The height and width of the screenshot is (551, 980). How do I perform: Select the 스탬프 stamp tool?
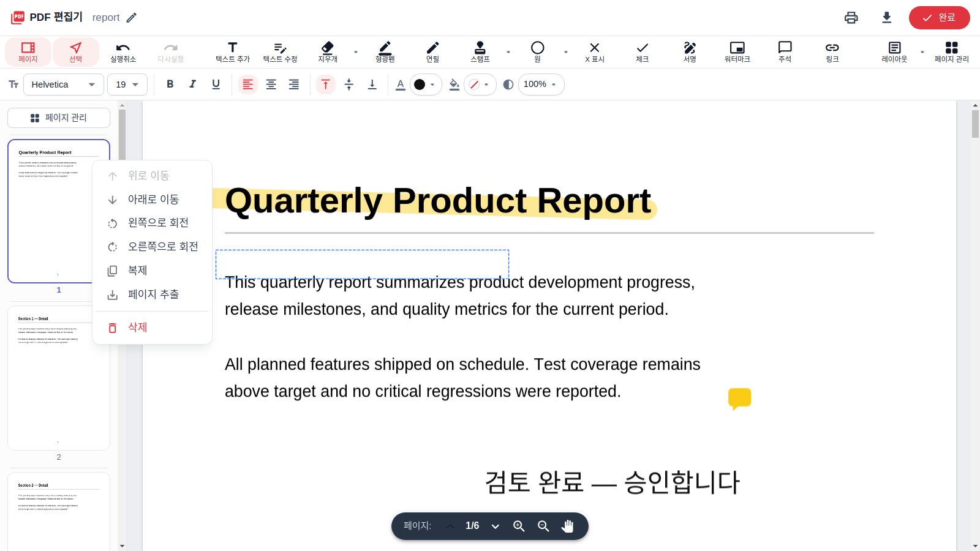tap(480, 52)
